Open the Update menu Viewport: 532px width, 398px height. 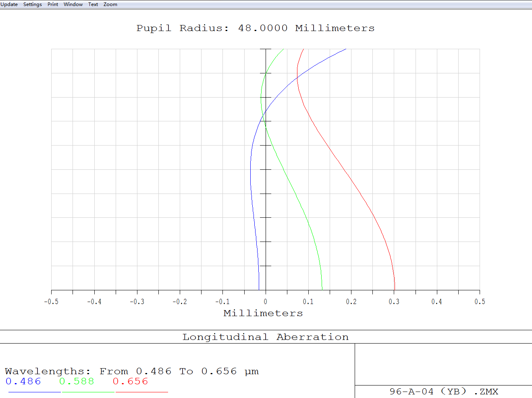tap(9, 4)
